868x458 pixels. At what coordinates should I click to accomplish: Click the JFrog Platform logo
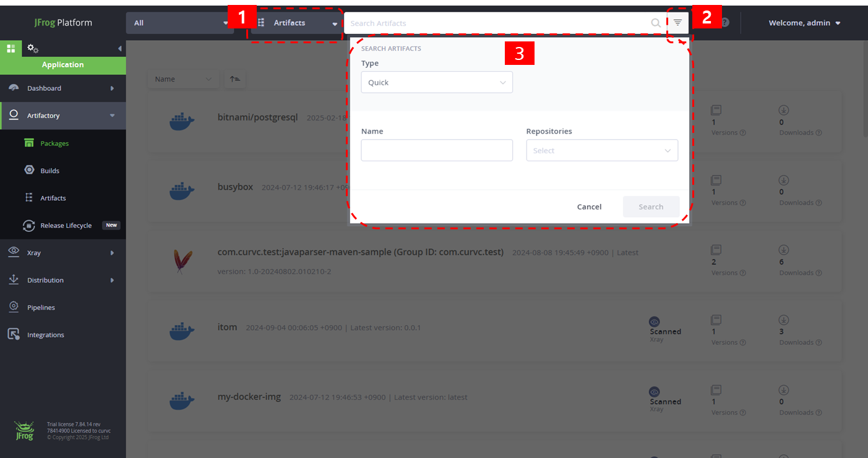62,23
